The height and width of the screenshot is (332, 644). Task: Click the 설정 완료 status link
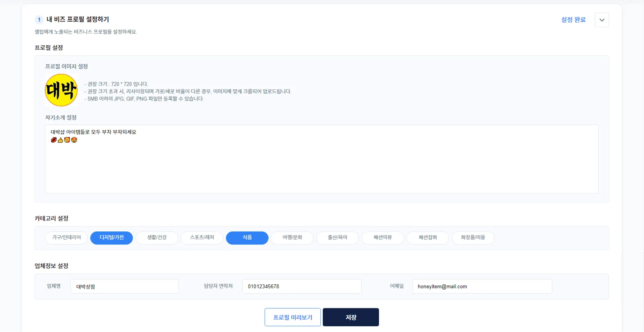pos(573,20)
